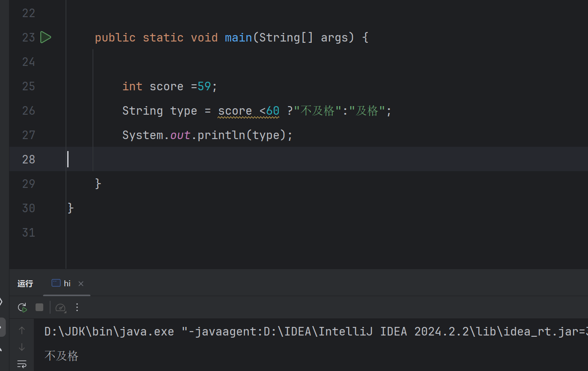Open the three-dot more actions menu

click(77, 307)
